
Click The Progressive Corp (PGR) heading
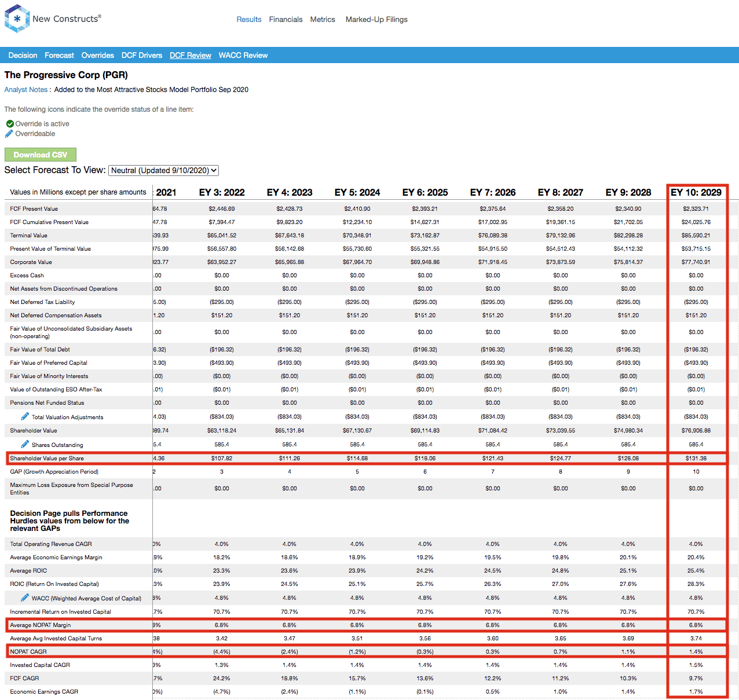tap(66, 75)
